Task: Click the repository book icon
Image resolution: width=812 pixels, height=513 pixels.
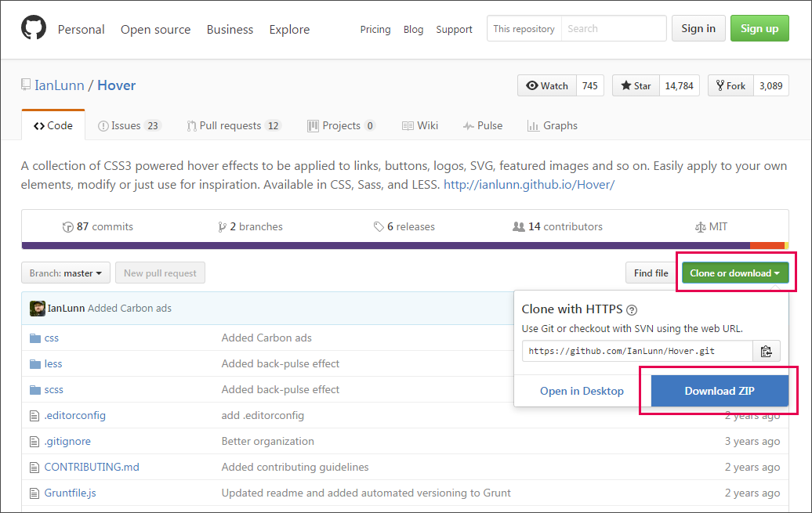Action: [x=25, y=85]
